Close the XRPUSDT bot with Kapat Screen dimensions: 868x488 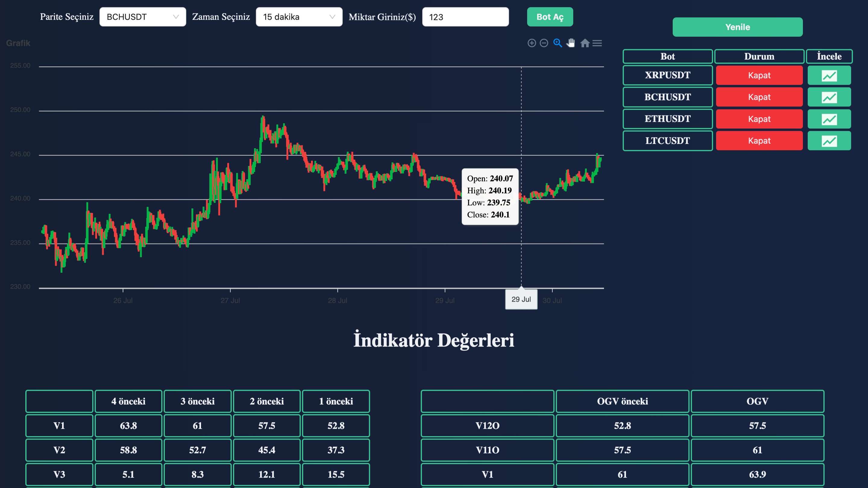pyautogui.click(x=759, y=75)
